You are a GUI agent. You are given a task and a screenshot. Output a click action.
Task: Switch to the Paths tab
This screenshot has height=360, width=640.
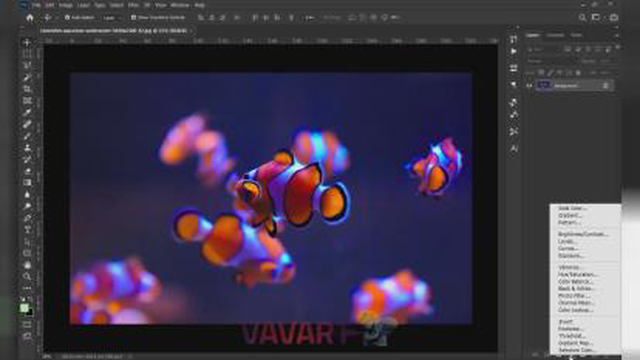[x=576, y=36]
